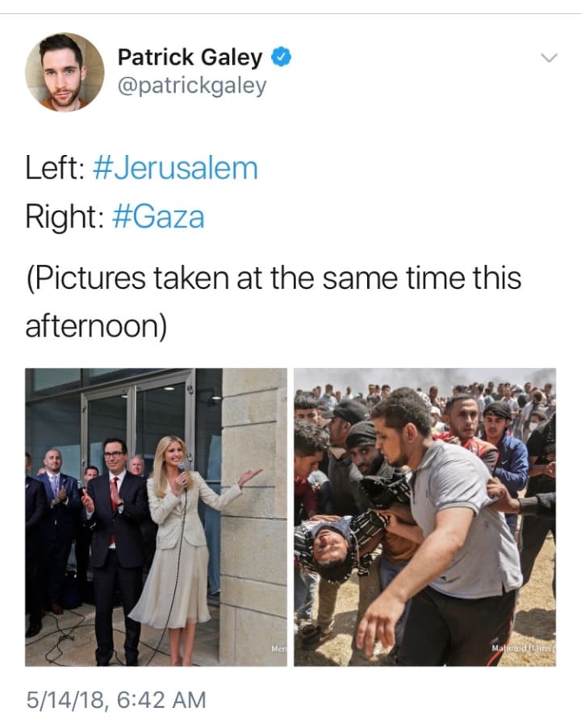Click the word "afternoon)" in the tweet
Screen dimensions: 581x728
96,328
